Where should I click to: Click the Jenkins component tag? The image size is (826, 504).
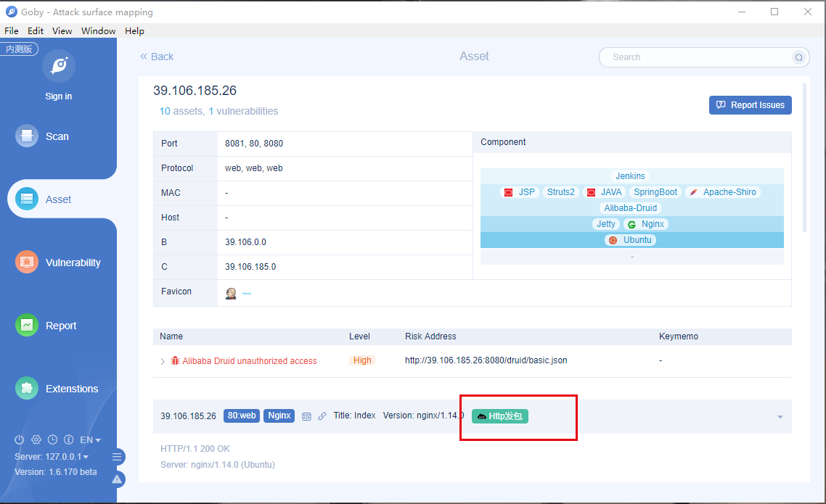(630, 176)
